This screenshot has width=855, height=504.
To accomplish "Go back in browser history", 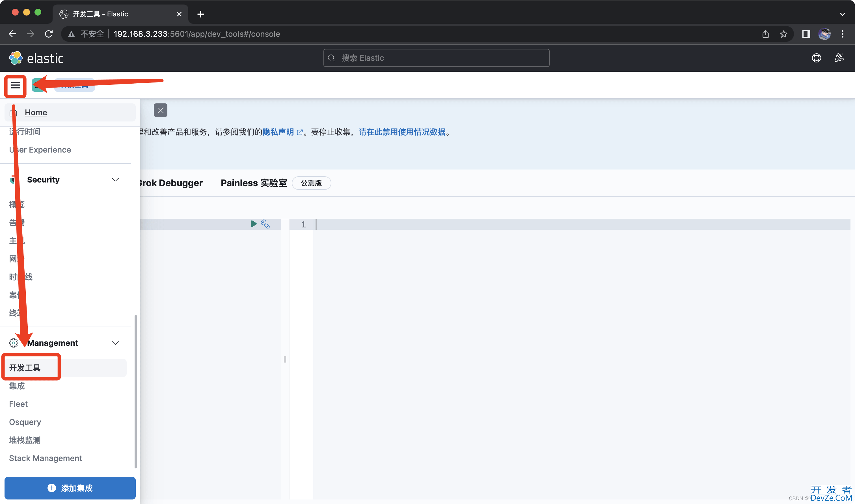I will 12,34.
